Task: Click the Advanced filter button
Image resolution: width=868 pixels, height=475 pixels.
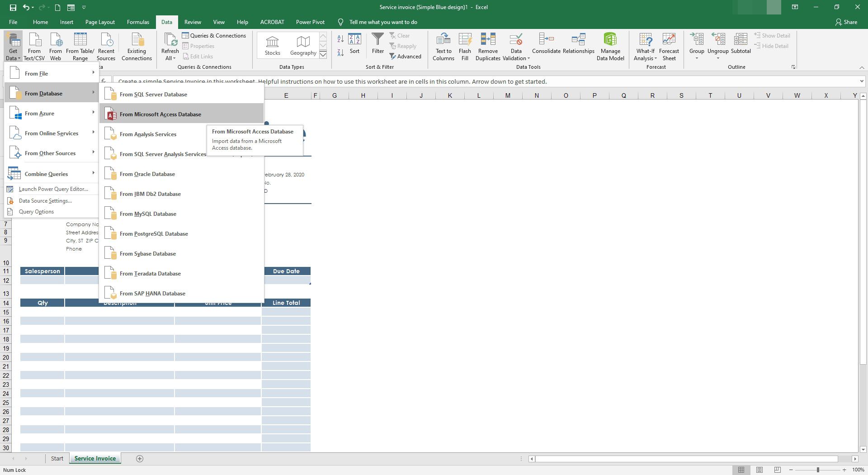Action: point(405,57)
